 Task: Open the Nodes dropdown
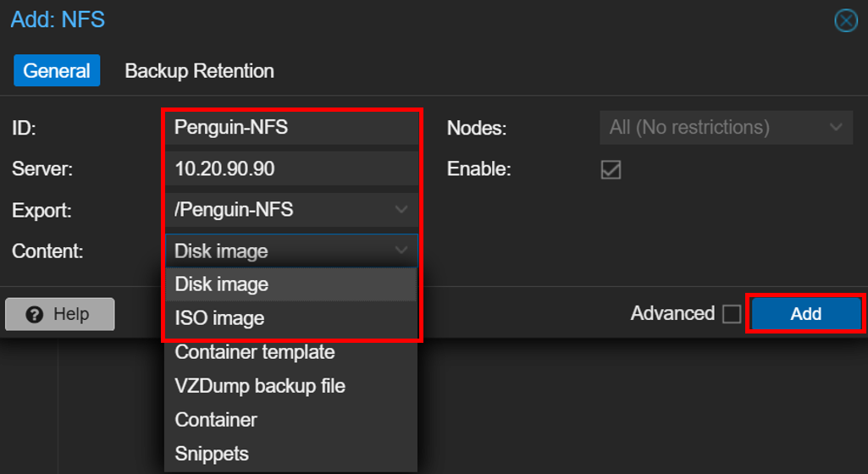[x=726, y=128]
